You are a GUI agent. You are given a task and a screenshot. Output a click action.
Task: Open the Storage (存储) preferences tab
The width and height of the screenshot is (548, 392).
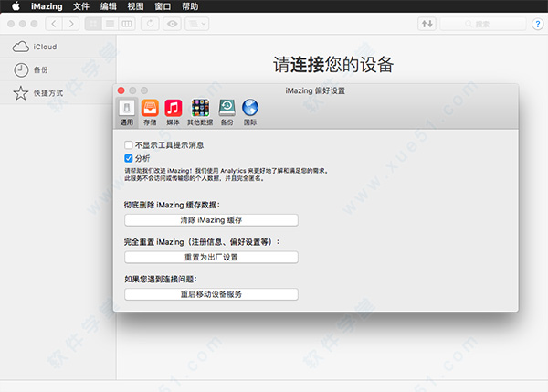(150, 112)
